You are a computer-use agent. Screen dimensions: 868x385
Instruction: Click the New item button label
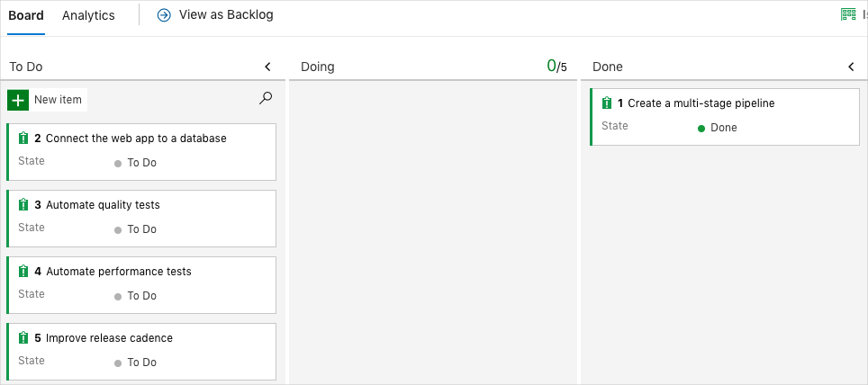[58, 100]
